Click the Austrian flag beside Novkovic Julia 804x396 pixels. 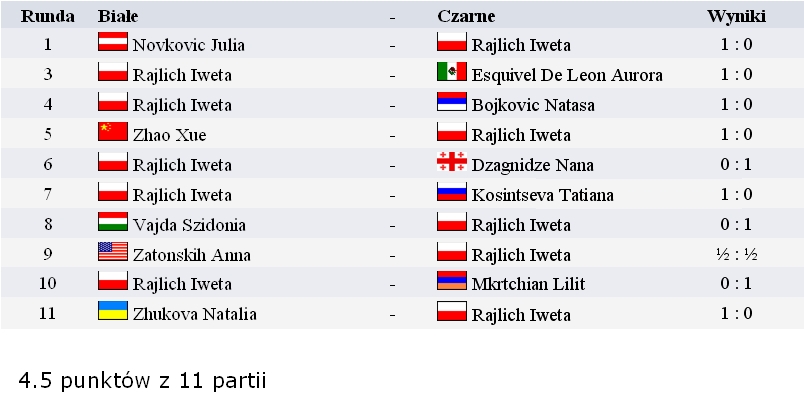[x=112, y=42]
